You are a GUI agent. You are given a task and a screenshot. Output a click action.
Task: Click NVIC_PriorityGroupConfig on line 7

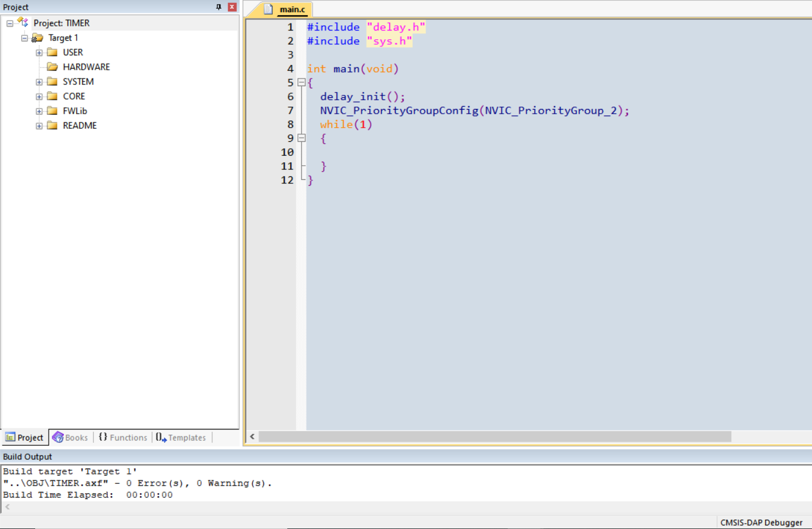tap(399, 111)
